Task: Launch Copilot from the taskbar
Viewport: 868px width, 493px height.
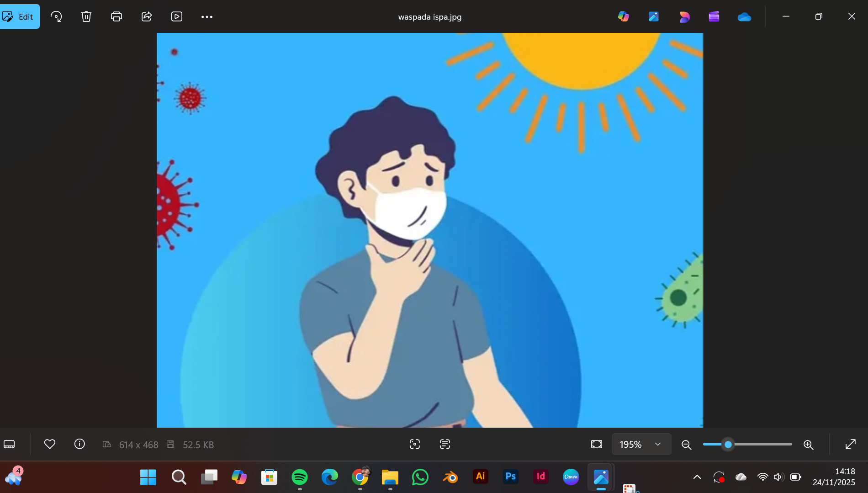Action: tap(239, 477)
